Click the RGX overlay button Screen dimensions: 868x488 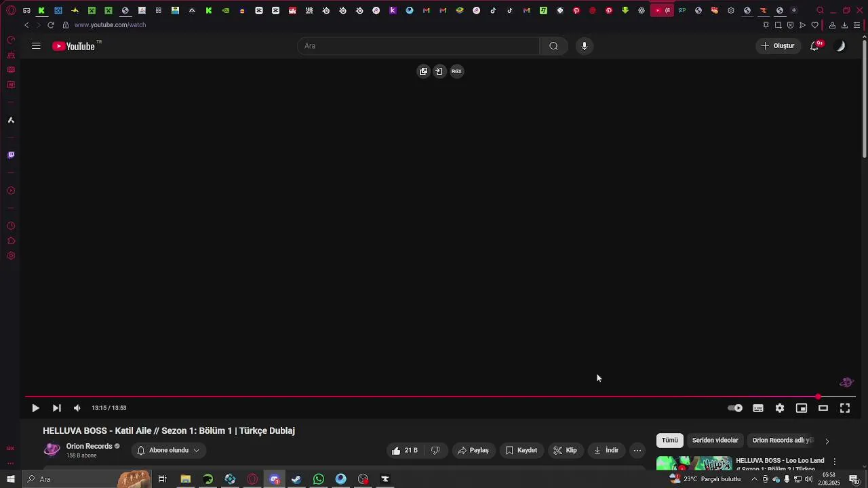coord(456,71)
